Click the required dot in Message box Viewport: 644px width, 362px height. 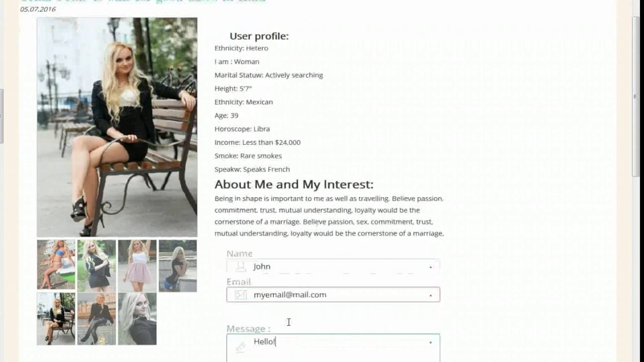[430, 342]
